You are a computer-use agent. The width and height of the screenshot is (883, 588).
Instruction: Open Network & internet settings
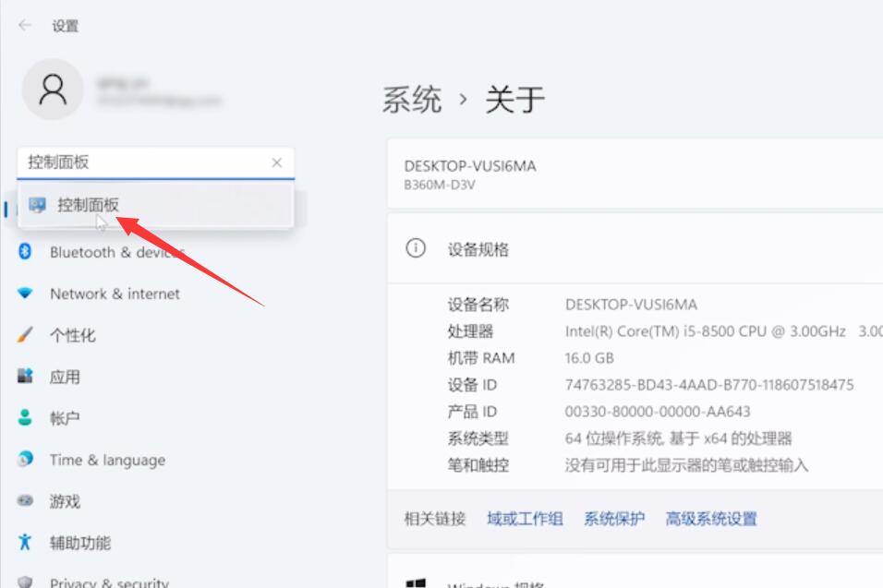pyautogui.click(x=115, y=294)
